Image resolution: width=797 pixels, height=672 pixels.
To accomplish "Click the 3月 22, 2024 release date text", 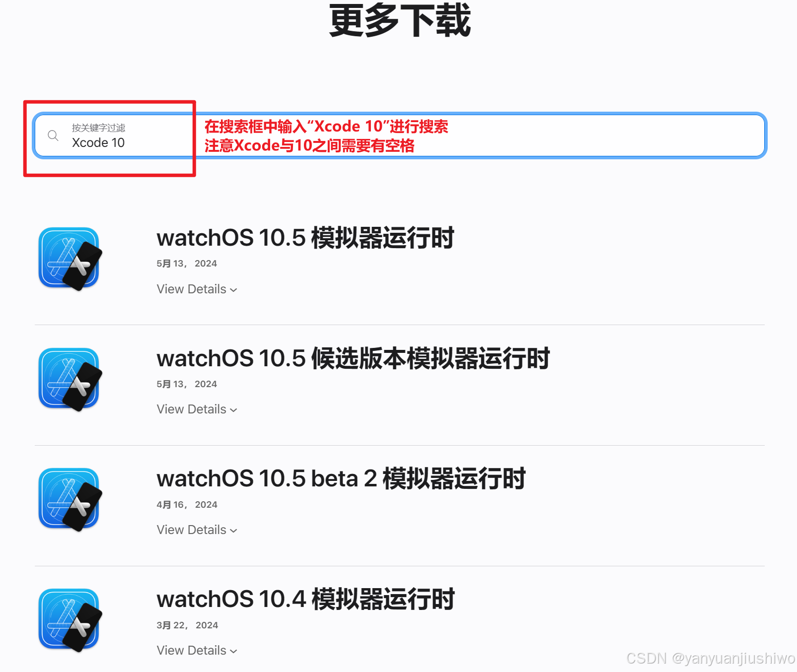I will click(x=187, y=625).
